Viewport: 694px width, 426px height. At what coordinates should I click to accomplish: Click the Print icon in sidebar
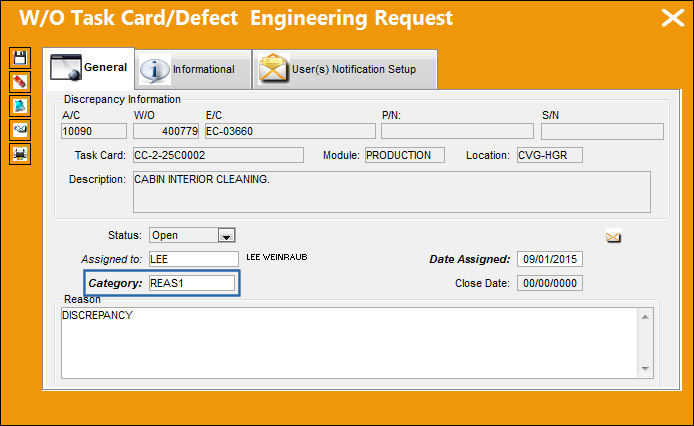click(20, 154)
